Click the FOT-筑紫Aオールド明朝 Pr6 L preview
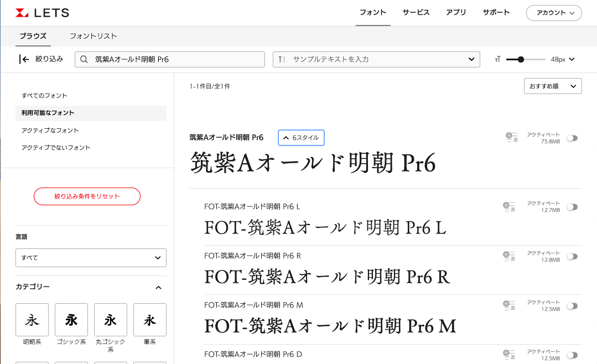597x364 pixels. [x=325, y=228]
